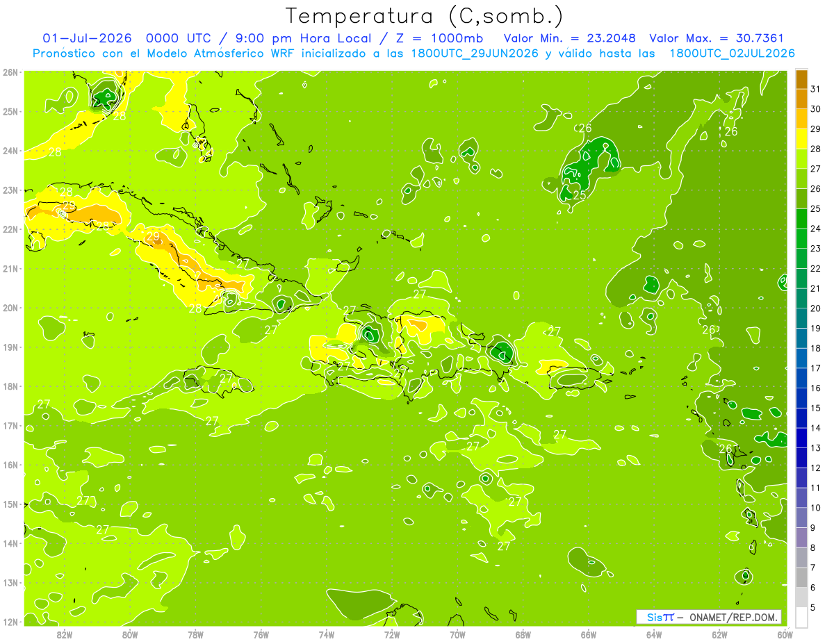Click the '24N' latitude axis label
Screen dimensions: 834x644
coord(10,151)
